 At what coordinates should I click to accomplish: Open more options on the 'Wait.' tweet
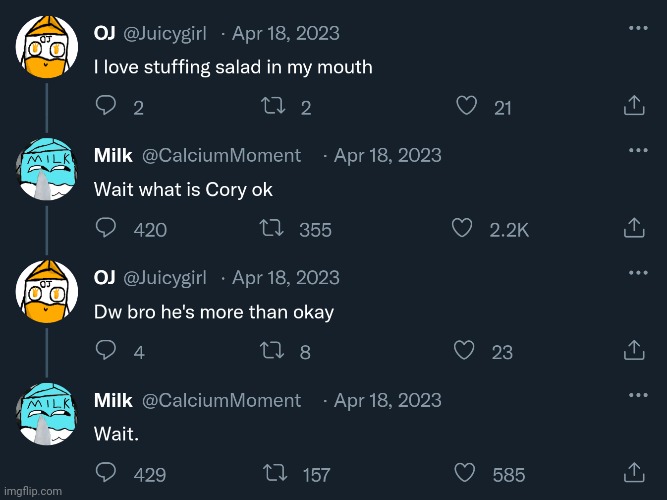[637, 395]
